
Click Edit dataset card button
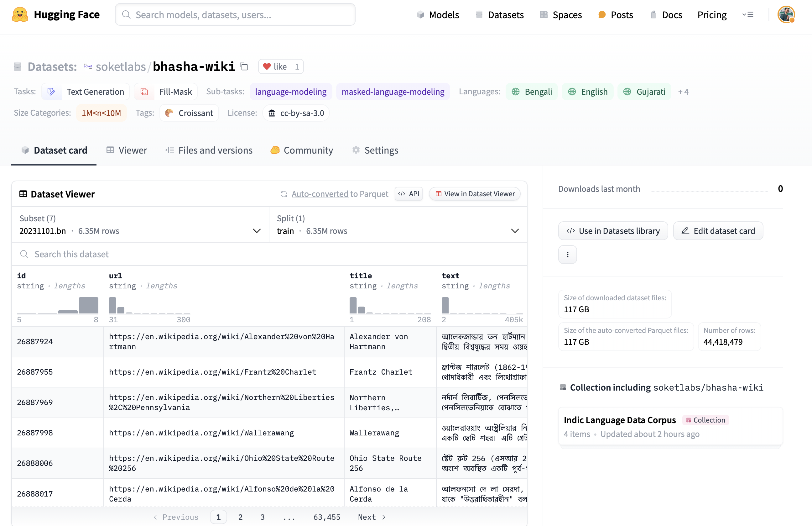[x=718, y=231]
